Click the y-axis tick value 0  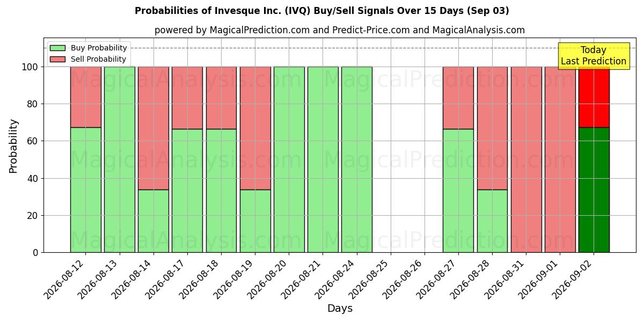tap(36, 253)
